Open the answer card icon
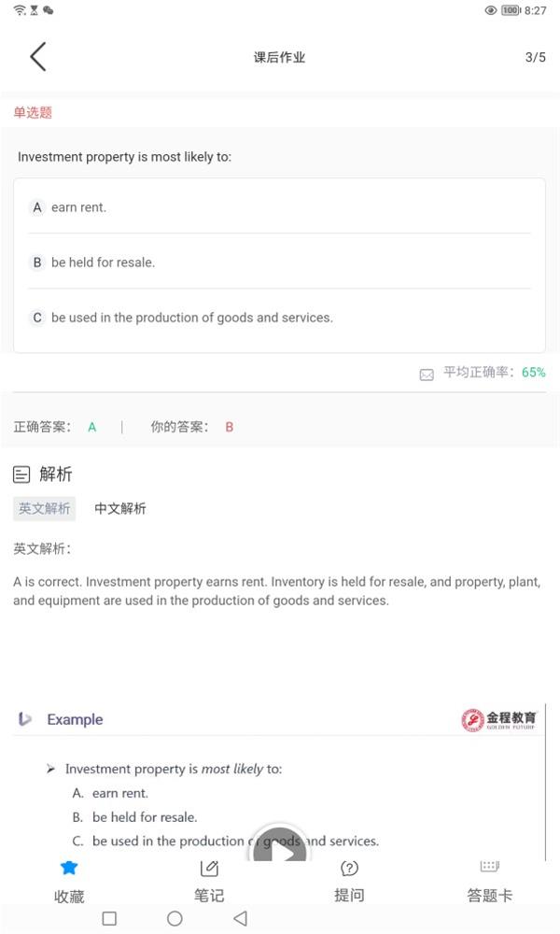This screenshot has width=560, height=934. point(489,867)
